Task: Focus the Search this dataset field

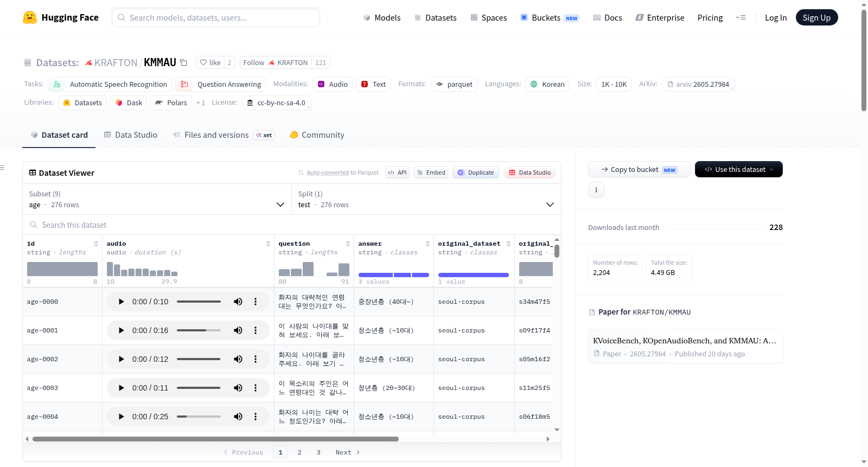Action: (x=292, y=225)
